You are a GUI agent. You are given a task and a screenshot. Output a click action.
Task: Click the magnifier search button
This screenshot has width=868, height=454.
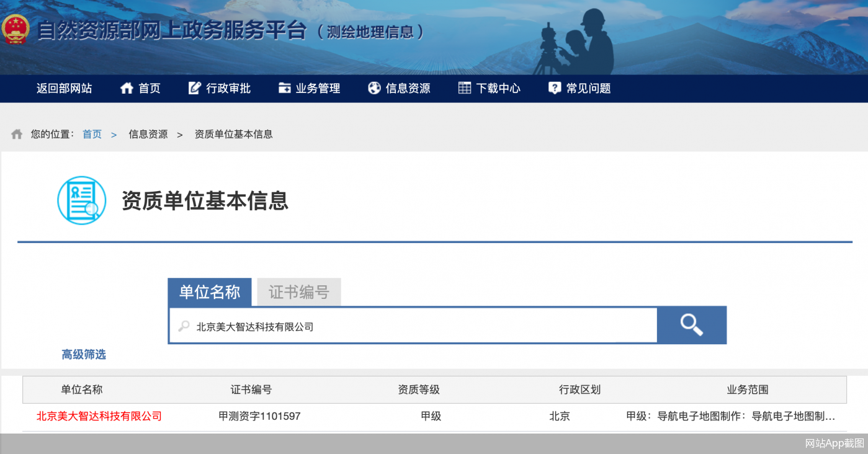pos(692,325)
